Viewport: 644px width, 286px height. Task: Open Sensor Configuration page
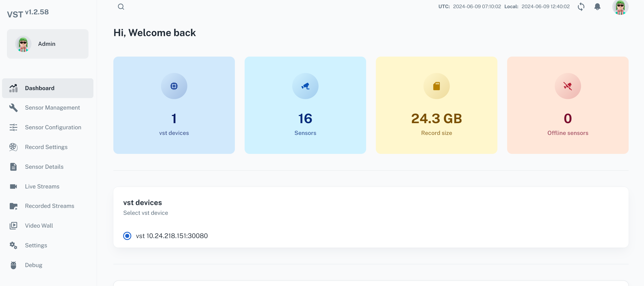(53, 127)
